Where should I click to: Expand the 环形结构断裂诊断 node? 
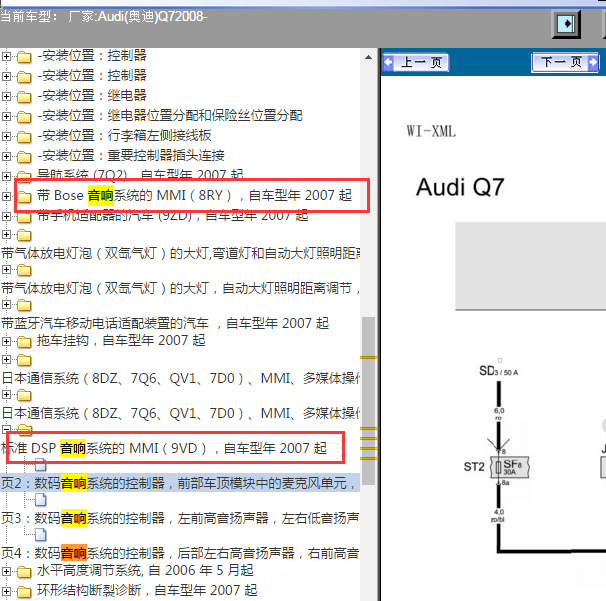(x=6, y=591)
